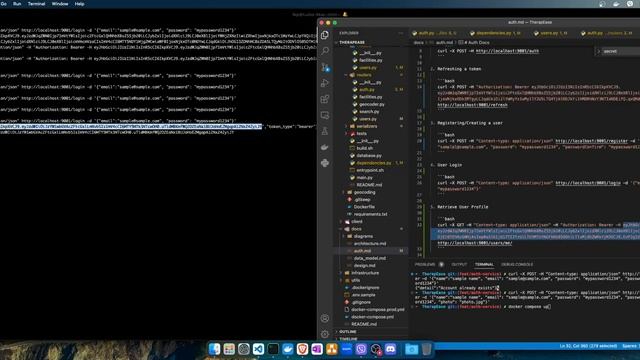Follow the localhost:8001/register link

(x=591, y=141)
